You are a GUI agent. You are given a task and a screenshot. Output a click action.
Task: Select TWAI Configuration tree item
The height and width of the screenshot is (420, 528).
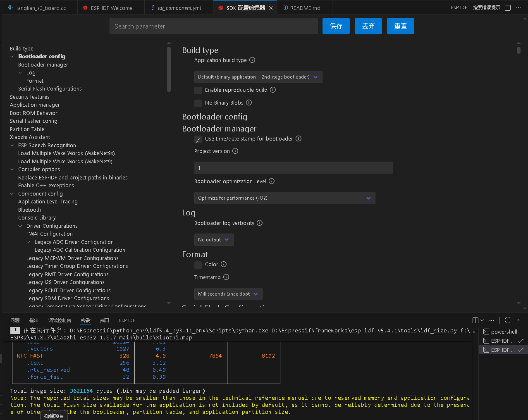(50, 234)
